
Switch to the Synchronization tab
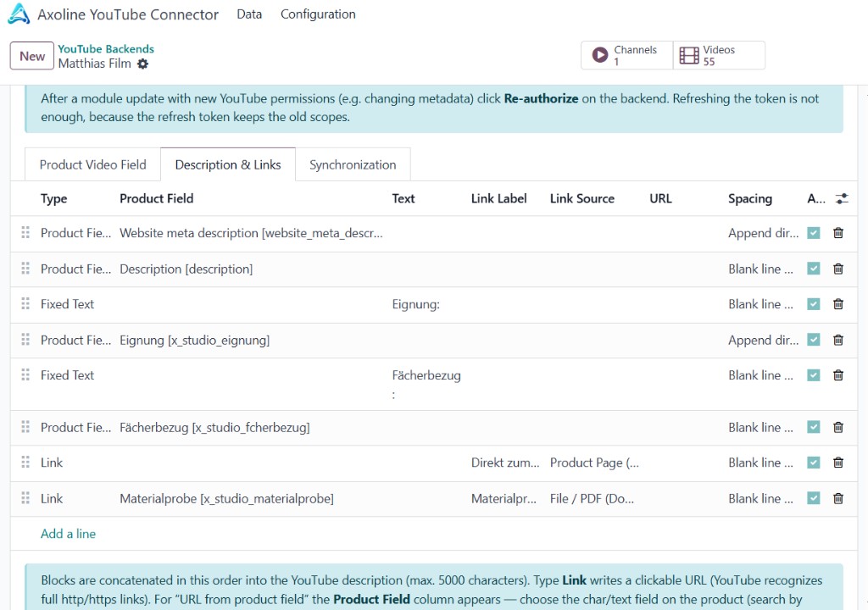[353, 164]
